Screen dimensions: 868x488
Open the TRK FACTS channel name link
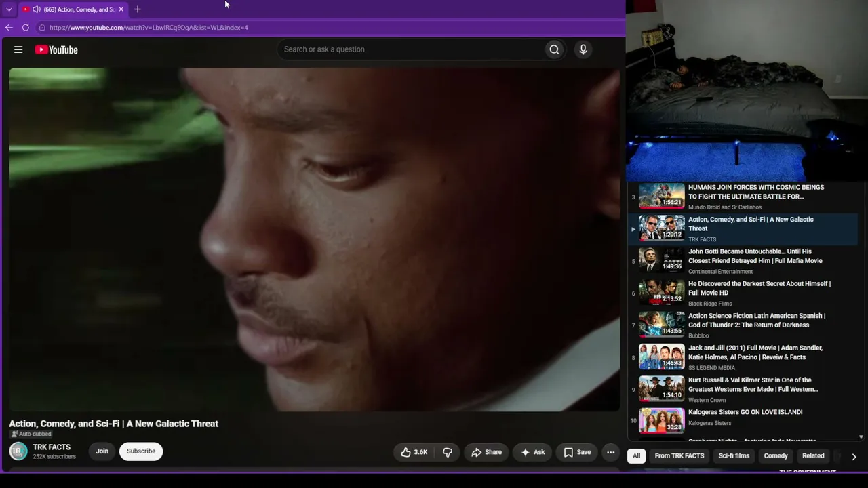52,447
